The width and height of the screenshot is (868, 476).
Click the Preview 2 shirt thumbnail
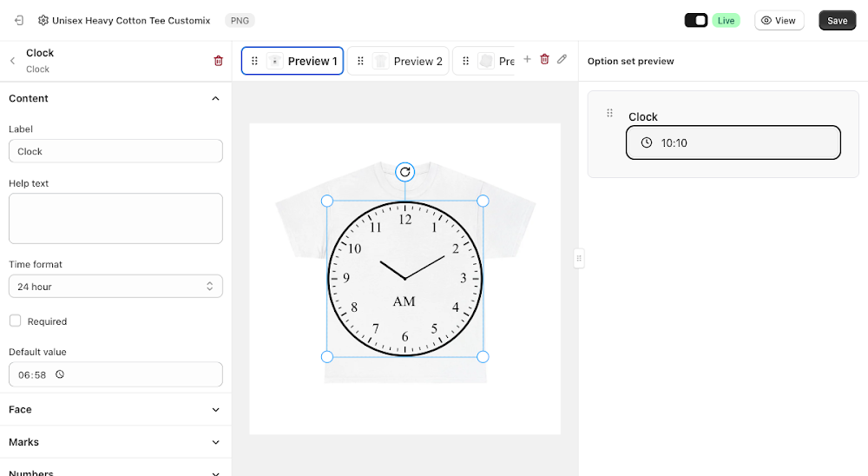click(x=380, y=61)
